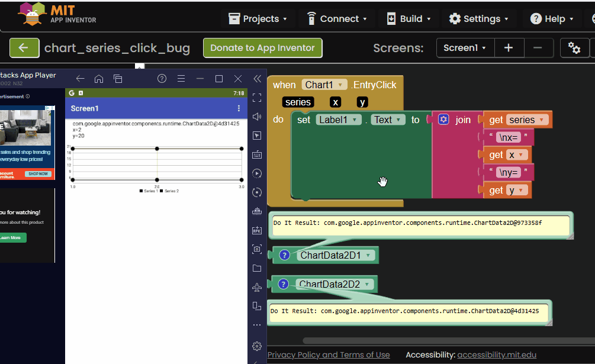Open the join block's blue gear mutator

tap(444, 120)
